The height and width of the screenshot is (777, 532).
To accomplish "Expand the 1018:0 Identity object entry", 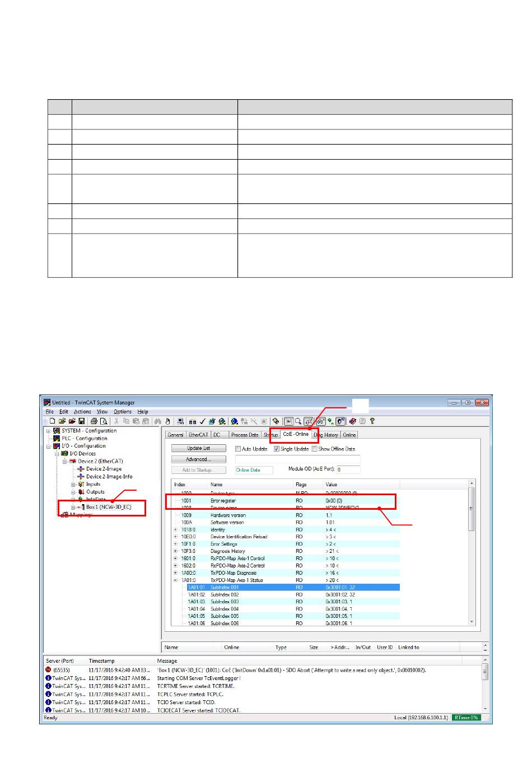I will (x=176, y=529).
